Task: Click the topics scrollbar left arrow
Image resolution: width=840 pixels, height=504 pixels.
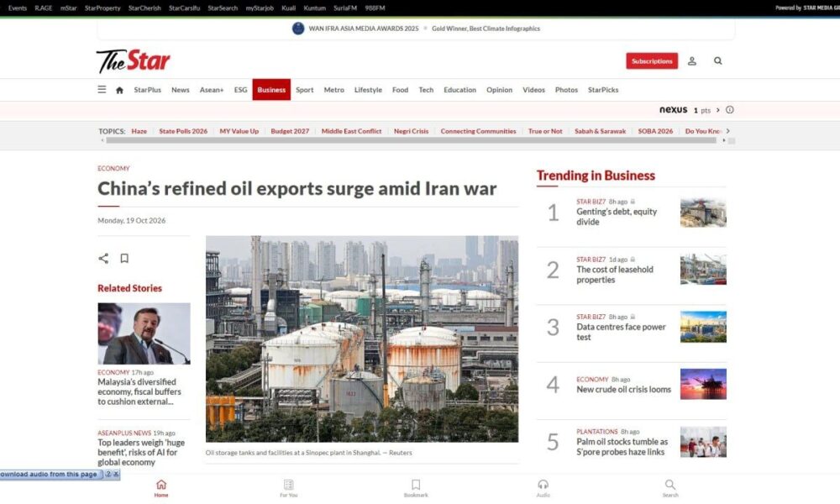Action: pos(102,140)
